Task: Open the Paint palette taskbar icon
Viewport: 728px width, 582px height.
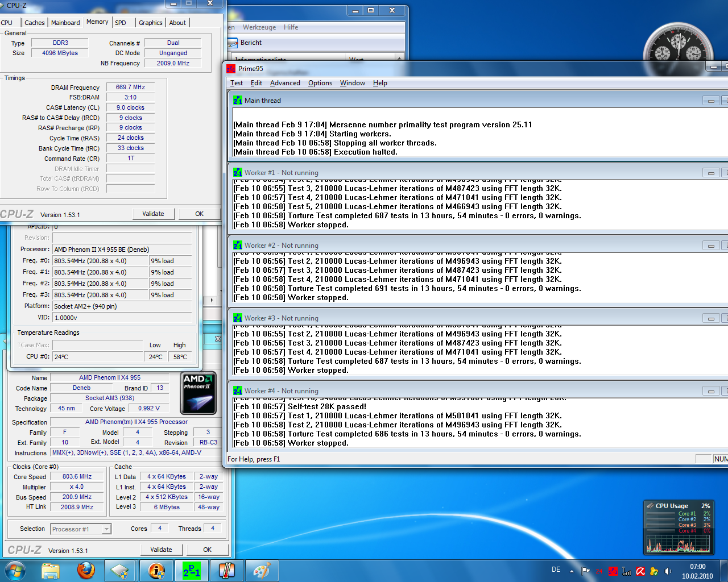Action: coord(261,571)
